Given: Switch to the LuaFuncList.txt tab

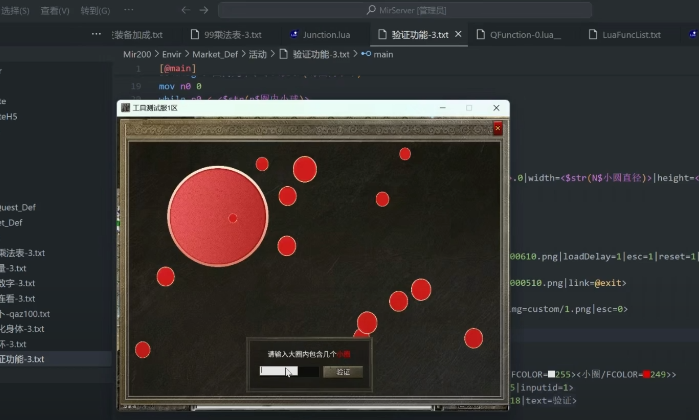Looking at the screenshot, I should [631, 34].
